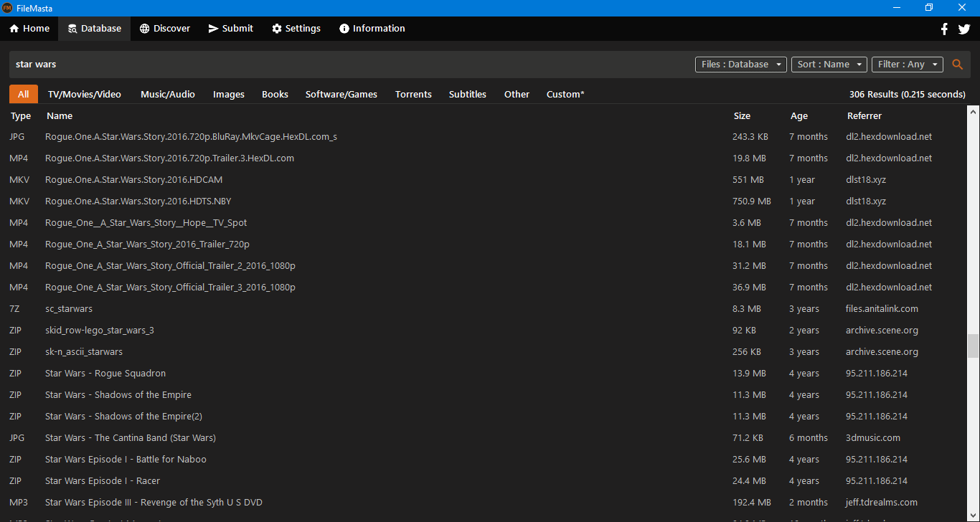Open the Submit page

click(x=231, y=29)
